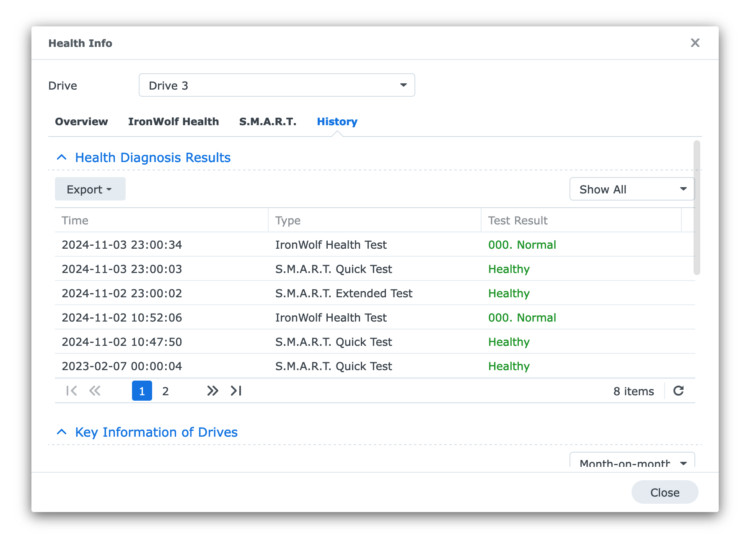Select the 2024-11-03 23:00:34 timestamp cell
Viewport: 756px width, 551px height.
pos(122,245)
